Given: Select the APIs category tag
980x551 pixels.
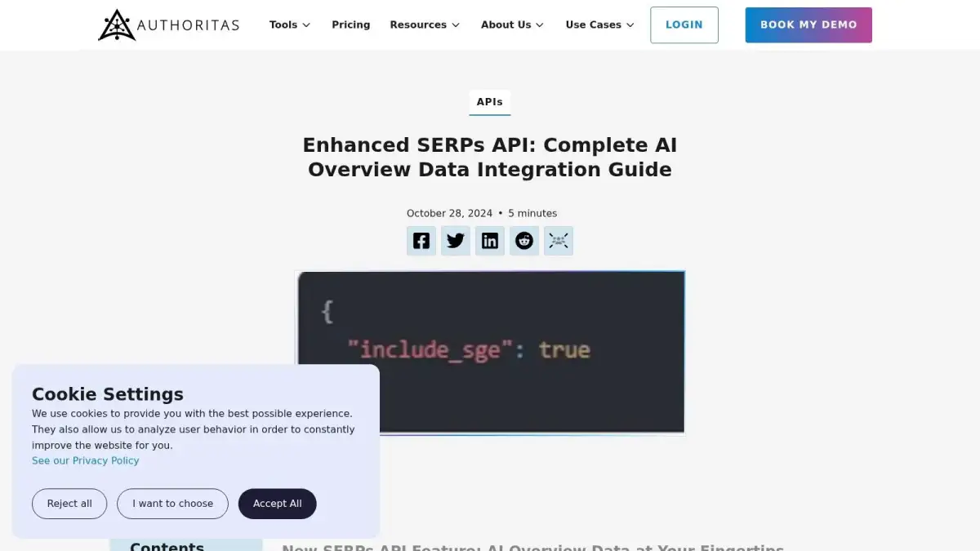Looking at the screenshot, I should click(x=490, y=102).
